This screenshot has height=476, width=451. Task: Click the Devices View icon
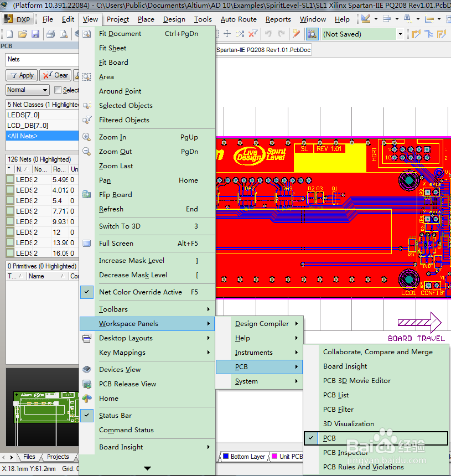tap(87, 369)
